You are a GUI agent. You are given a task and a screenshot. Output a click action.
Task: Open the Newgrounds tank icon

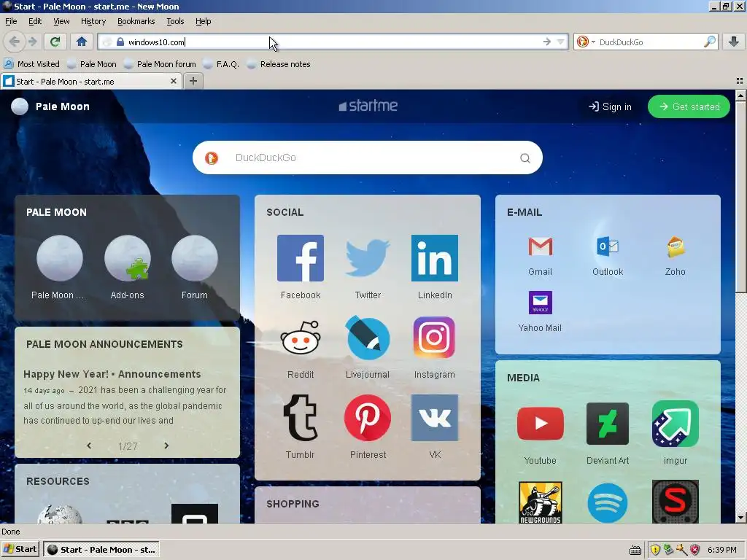coord(541,502)
